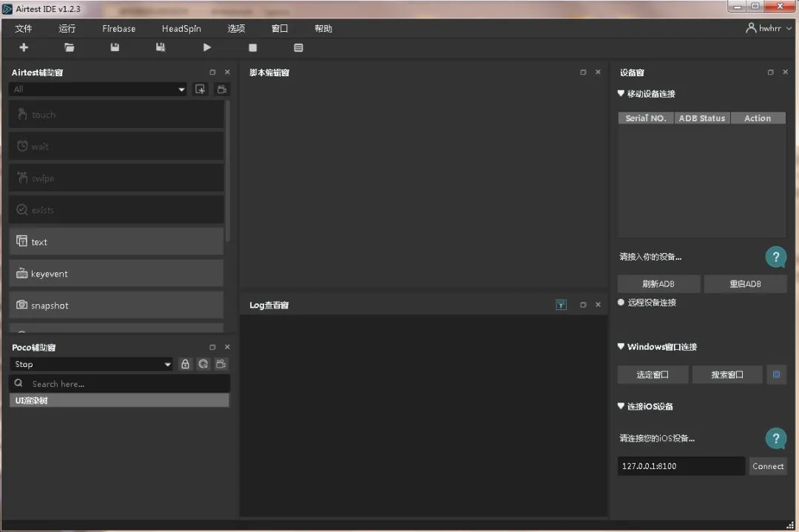Select the remote device connection radio button

point(621,302)
